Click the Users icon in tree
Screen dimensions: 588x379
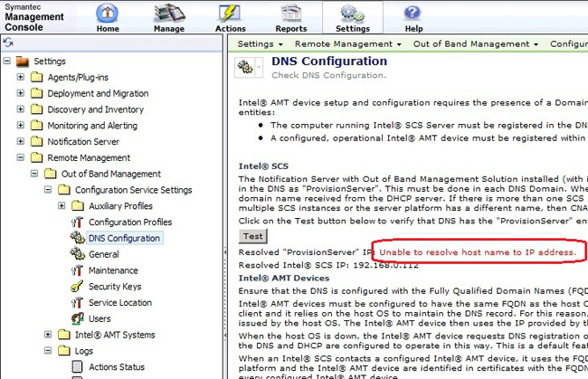pos(77,318)
